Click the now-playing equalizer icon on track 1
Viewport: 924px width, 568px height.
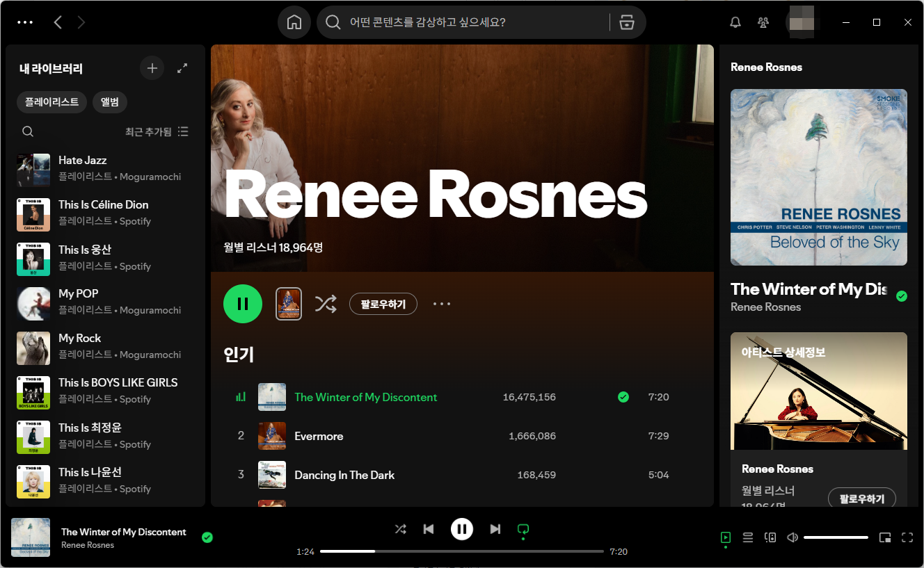click(241, 397)
